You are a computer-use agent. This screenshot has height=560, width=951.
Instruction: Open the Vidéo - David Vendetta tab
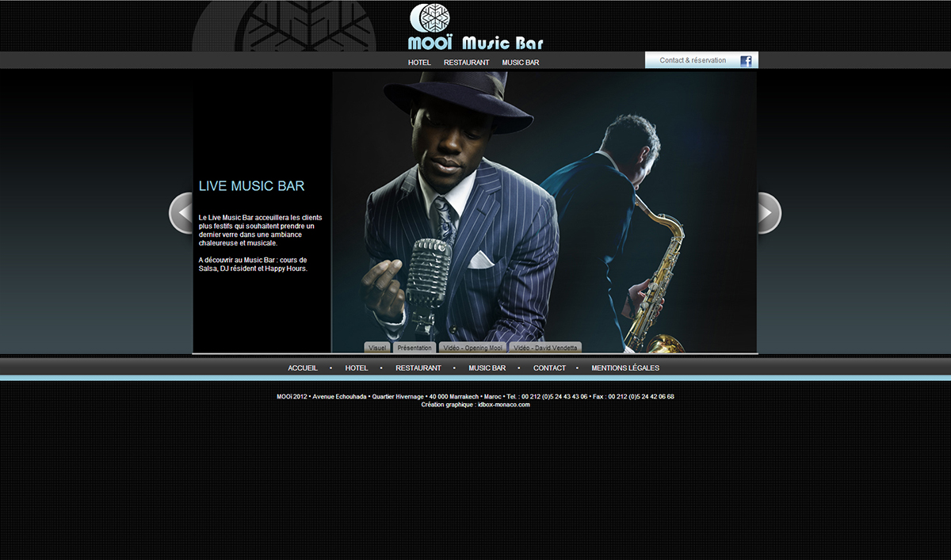(545, 348)
